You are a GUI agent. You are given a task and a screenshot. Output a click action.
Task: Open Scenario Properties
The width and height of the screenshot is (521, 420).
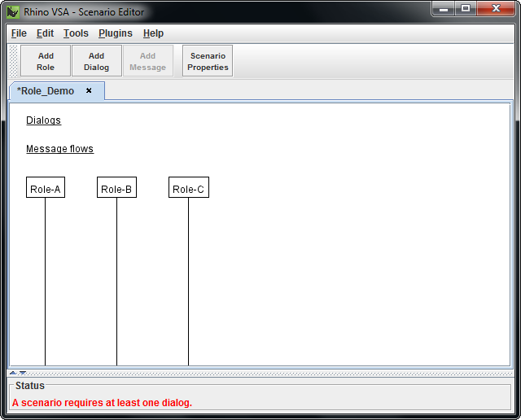point(208,61)
